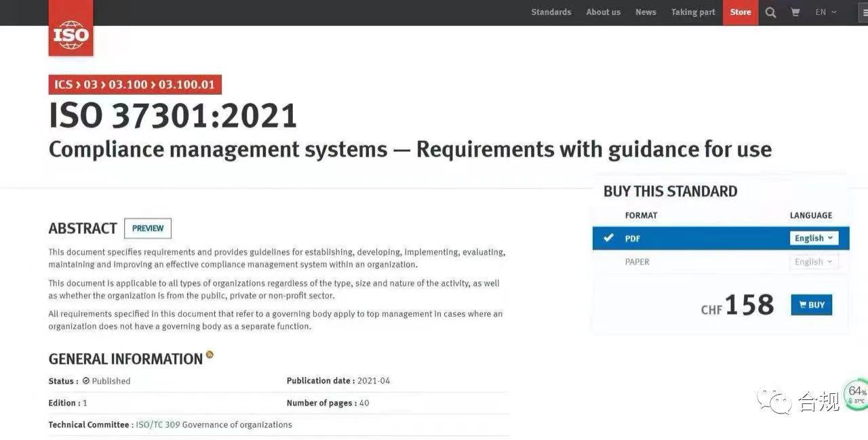Open the ICS breadcrumb link
The width and height of the screenshot is (868, 440).
pos(63,85)
